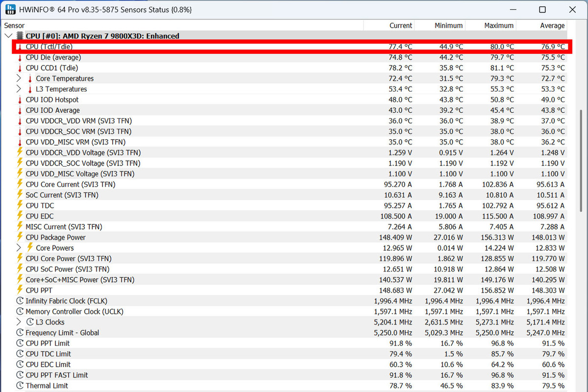The height and width of the screenshot is (392, 588).
Task: Click the lightning icon for CPU VDDCR_VDD Voltage
Action: 20,152
